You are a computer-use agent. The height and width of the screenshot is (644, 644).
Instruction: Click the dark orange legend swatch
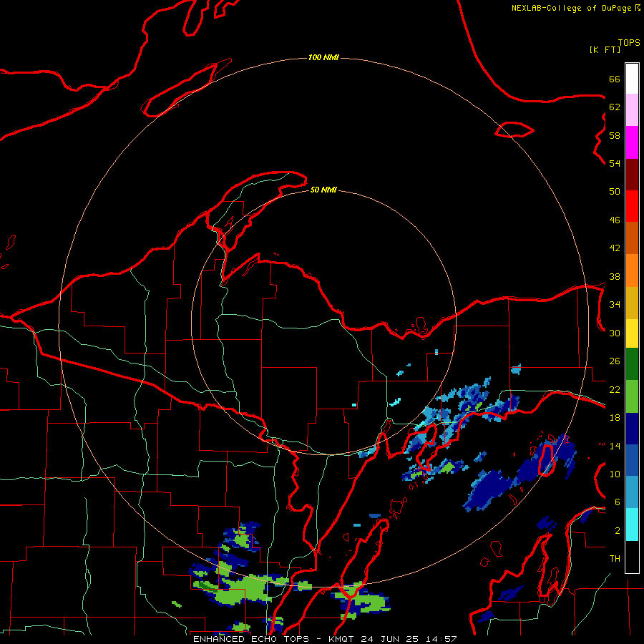tap(632, 238)
